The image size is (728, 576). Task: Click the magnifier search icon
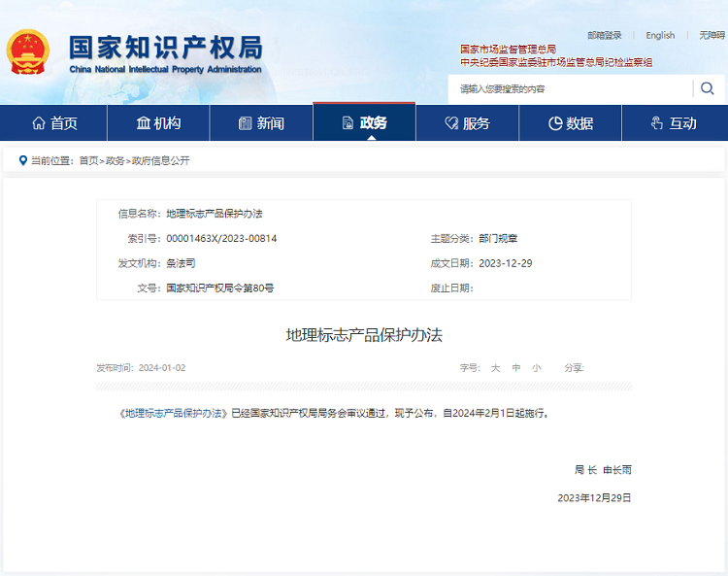707,88
